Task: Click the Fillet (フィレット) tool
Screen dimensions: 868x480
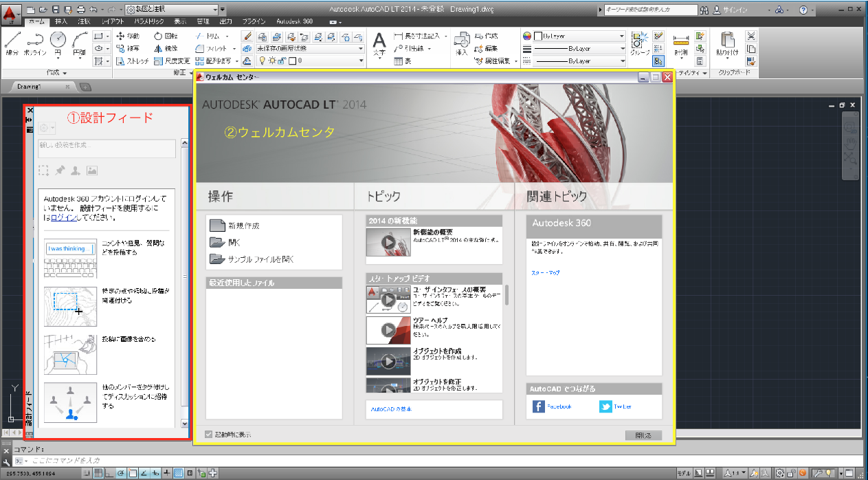Action: click(x=212, y=48)
